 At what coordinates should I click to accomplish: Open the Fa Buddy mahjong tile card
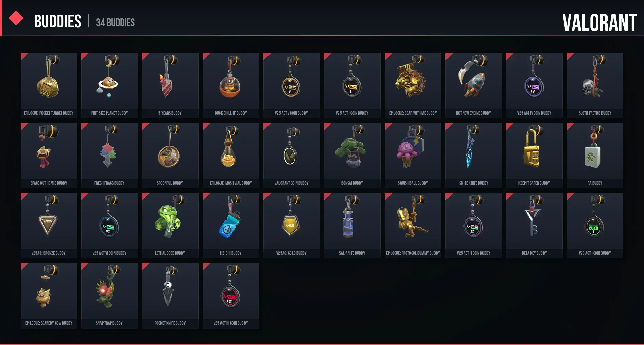click(595, 156)
